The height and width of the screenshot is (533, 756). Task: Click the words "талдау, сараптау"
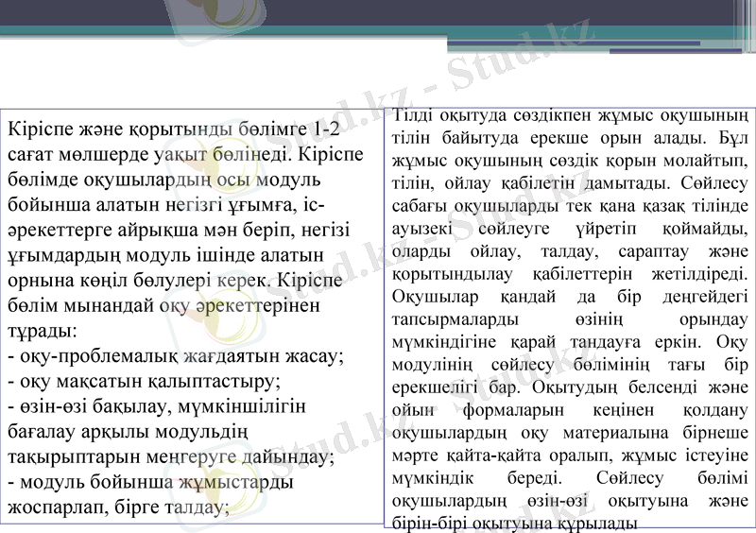pos(615,251)
